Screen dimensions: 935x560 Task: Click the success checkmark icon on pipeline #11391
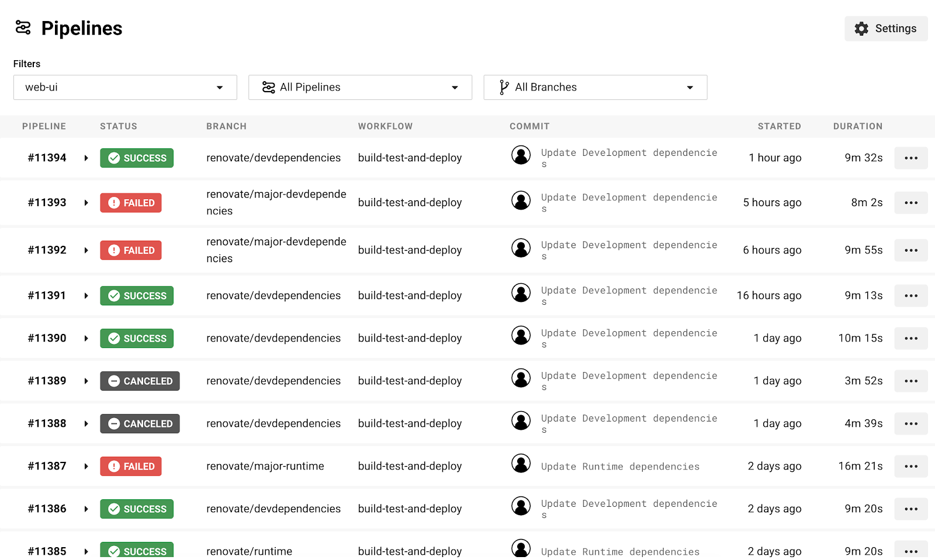[x=115, y=295]
